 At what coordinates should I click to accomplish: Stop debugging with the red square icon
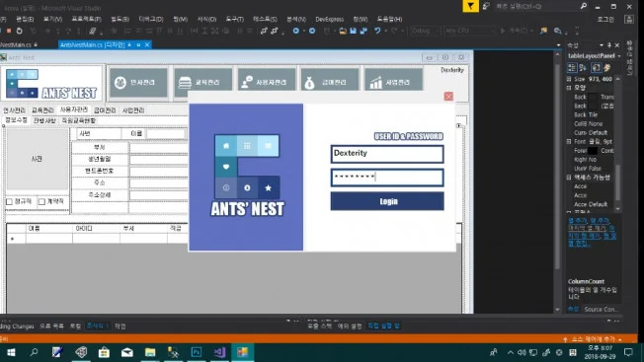tap(8, 31)
